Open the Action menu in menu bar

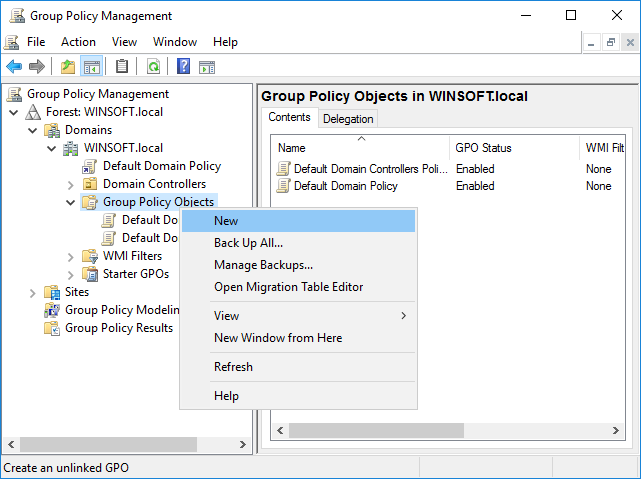coord(78,42)
